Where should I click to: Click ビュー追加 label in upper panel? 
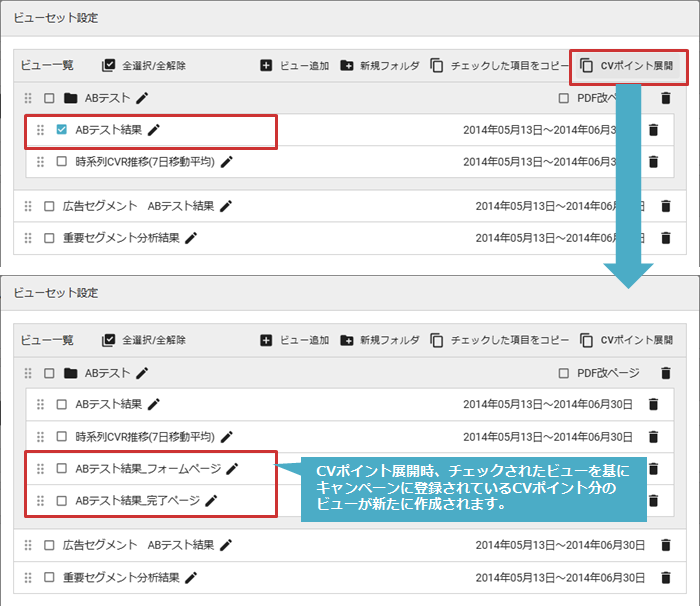tap(304, 66)
